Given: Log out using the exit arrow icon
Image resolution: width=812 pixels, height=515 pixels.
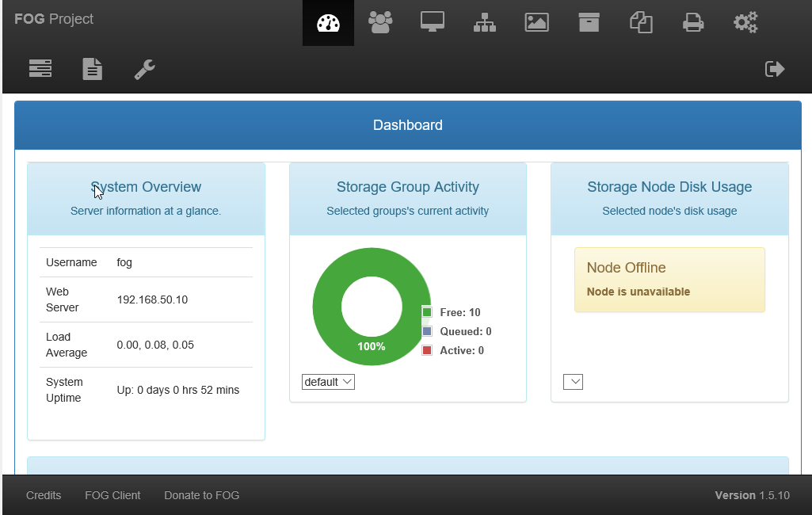Looking at the screenshot, I should 775,70.
